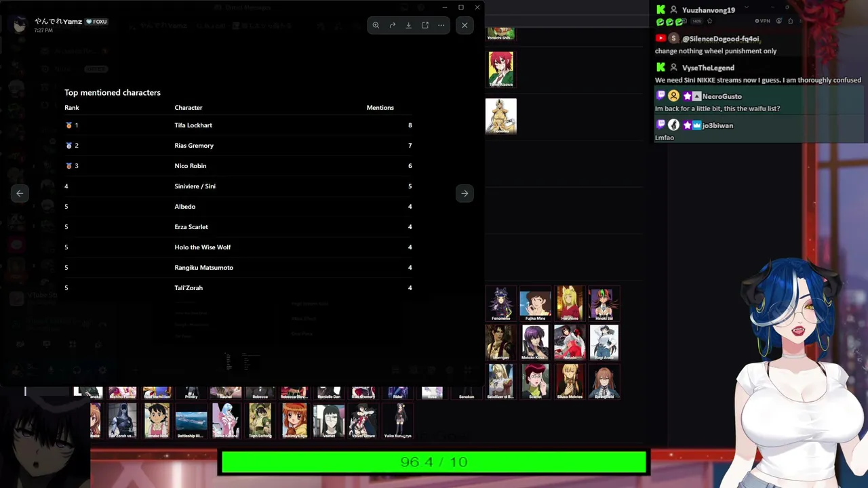Select the Scarlet character thumbnail
868x488 pixels.
click(x=535, y=382)
